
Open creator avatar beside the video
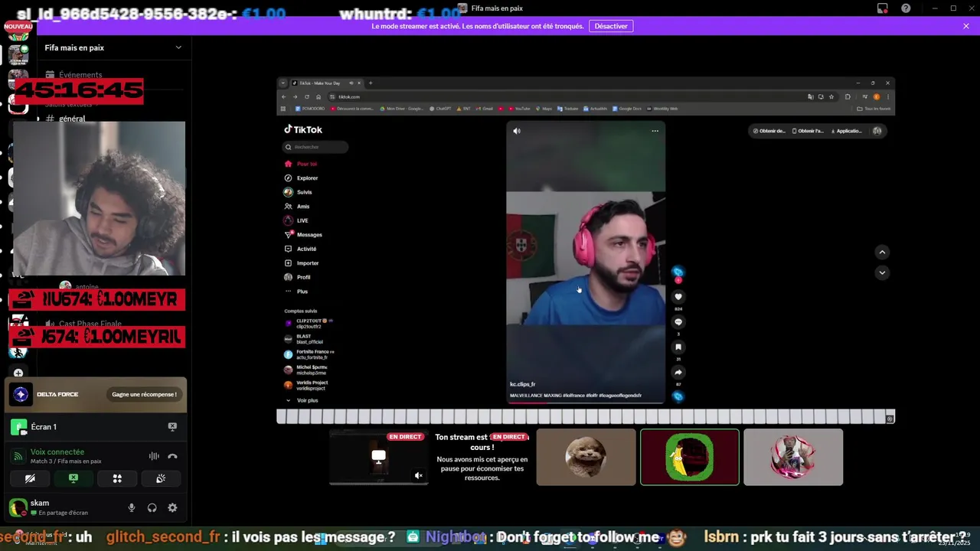[678, 272]
